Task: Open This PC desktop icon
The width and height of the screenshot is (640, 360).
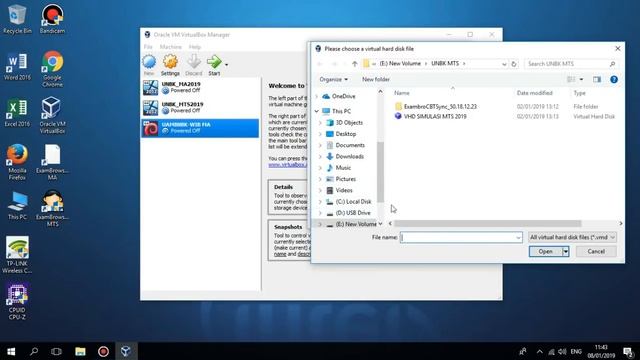Action: coord(17,206)
